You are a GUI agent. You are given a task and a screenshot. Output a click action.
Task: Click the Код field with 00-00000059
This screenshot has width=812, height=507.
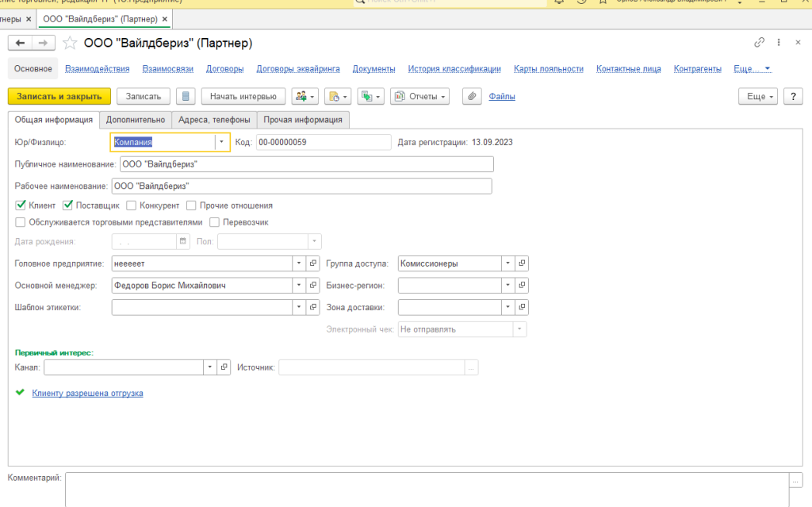coord(324,142)
